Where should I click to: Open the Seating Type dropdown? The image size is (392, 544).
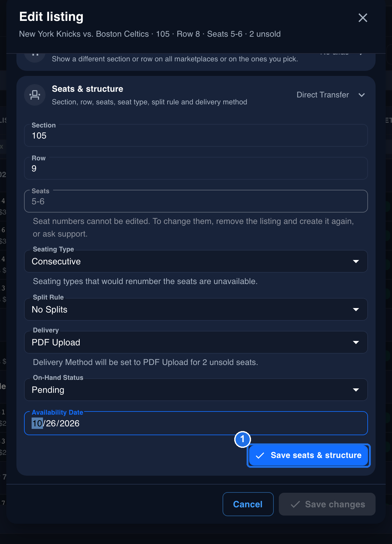(196, 261)
